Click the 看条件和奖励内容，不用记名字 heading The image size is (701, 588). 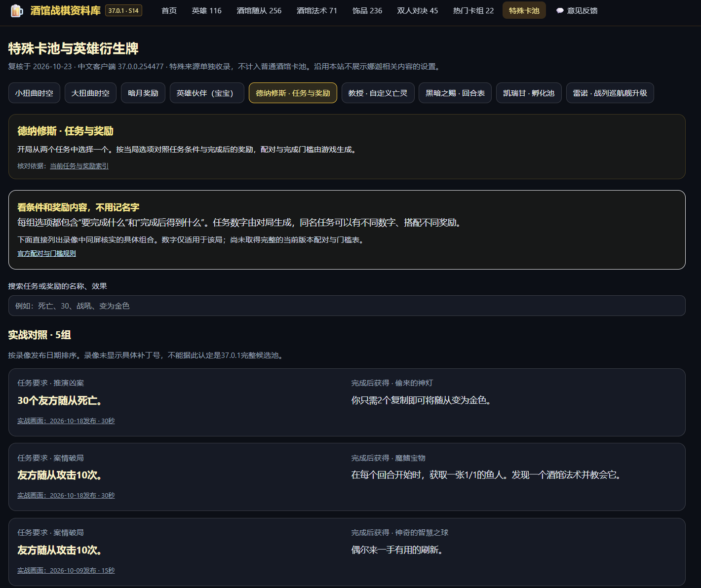click(78, 207)
